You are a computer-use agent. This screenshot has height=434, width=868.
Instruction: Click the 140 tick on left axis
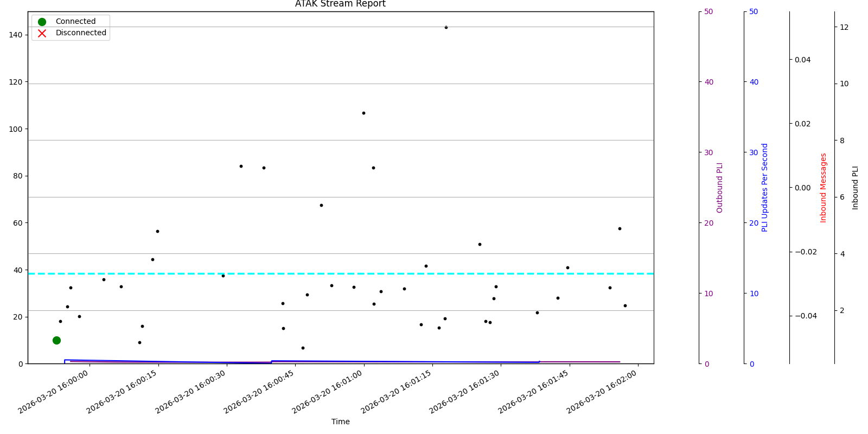pyautogui.click(x=16, y=35)
